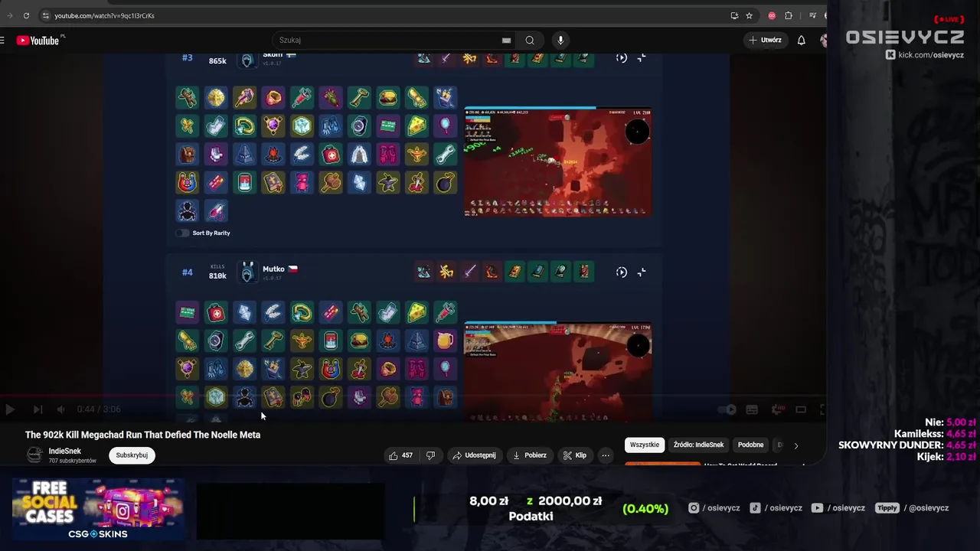Reload the page in the browser
This screenshot has width=980, height=551.
(26, 15)
